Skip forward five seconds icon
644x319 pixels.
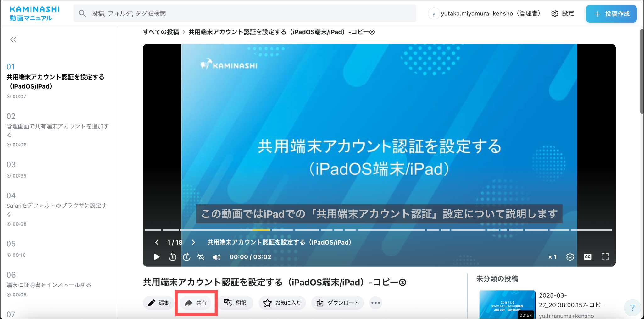(x=187, y=257)
